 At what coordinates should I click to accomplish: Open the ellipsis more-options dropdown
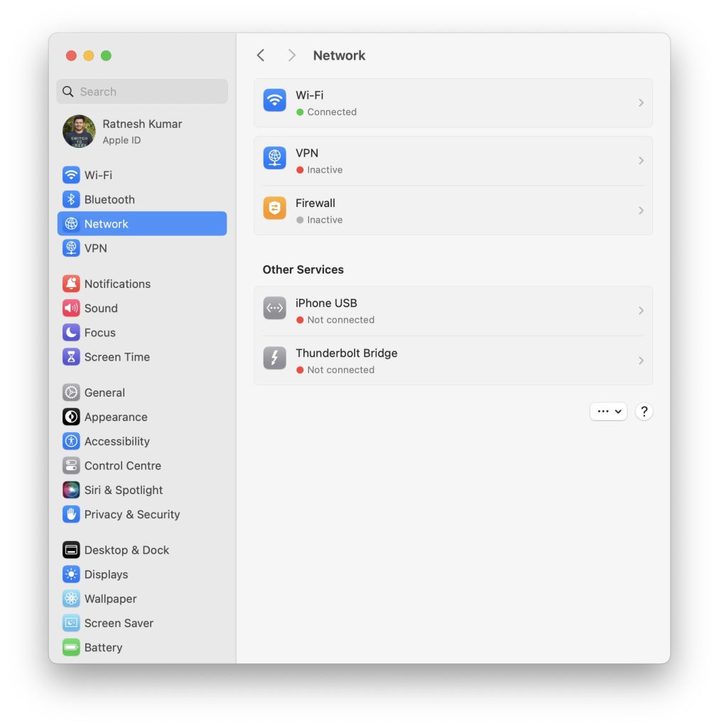[609, 412]
